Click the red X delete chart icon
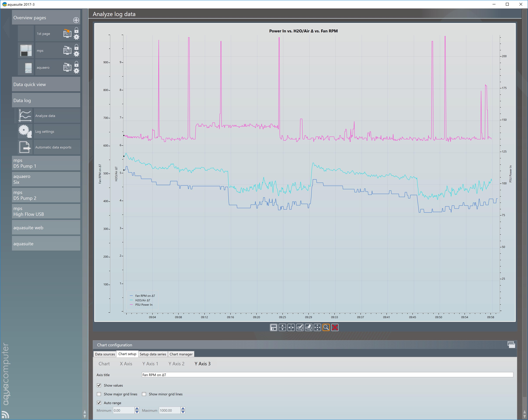Image resolution: width=528 pixels, height=420 pixels. click(x=335, y=327)
